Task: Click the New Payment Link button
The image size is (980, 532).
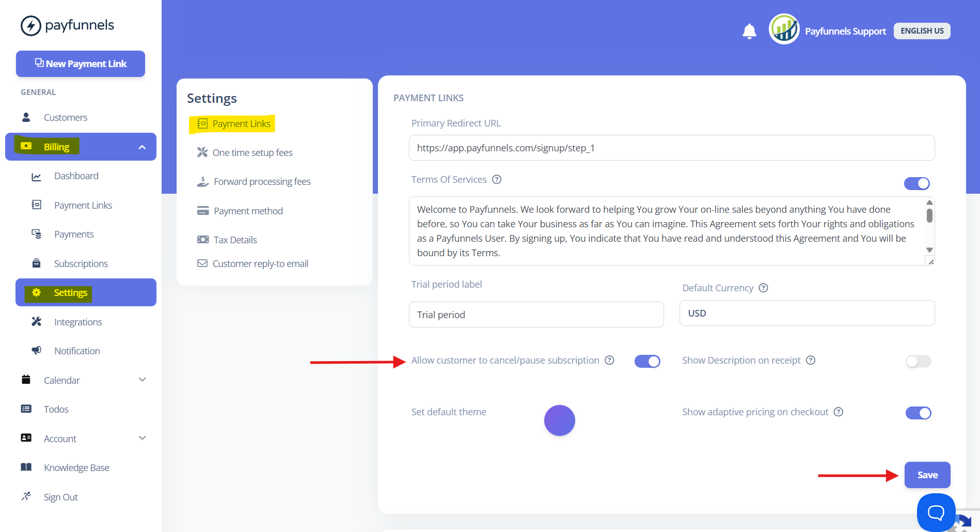Action: [x=81, y=64]
